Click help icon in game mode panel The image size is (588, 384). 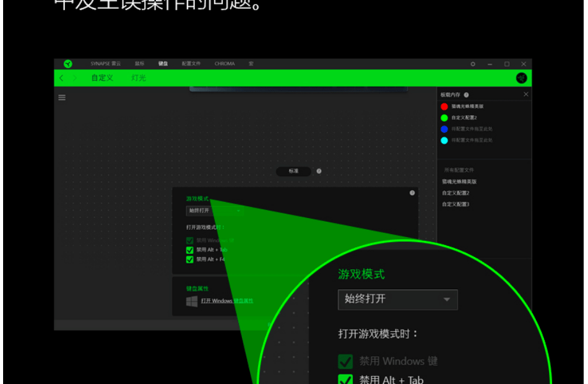pos(412,193)
